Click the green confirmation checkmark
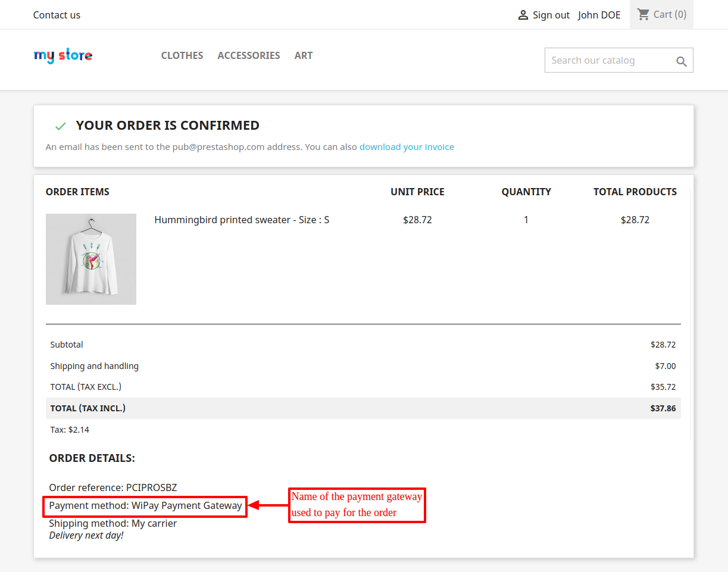The height and width of the screenshot is (572, 728). click(x=60, y=126)
